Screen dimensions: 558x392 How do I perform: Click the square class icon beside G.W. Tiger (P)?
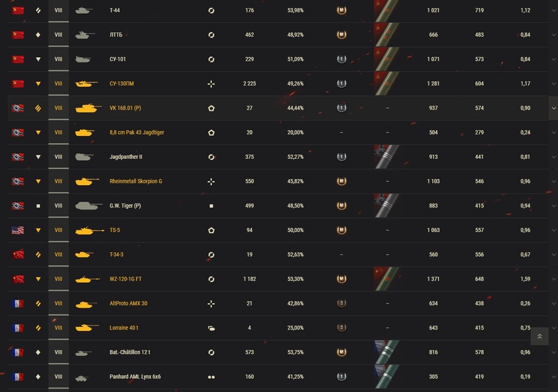(211, 206)
